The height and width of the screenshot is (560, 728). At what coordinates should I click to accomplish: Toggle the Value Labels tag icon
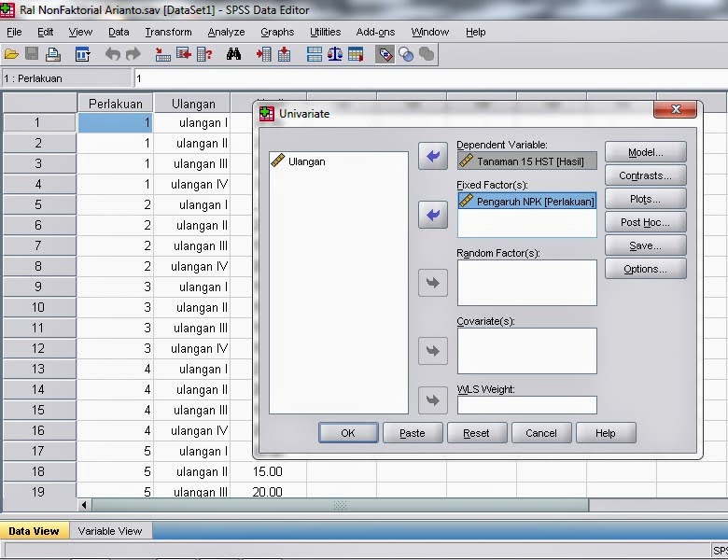385,55
